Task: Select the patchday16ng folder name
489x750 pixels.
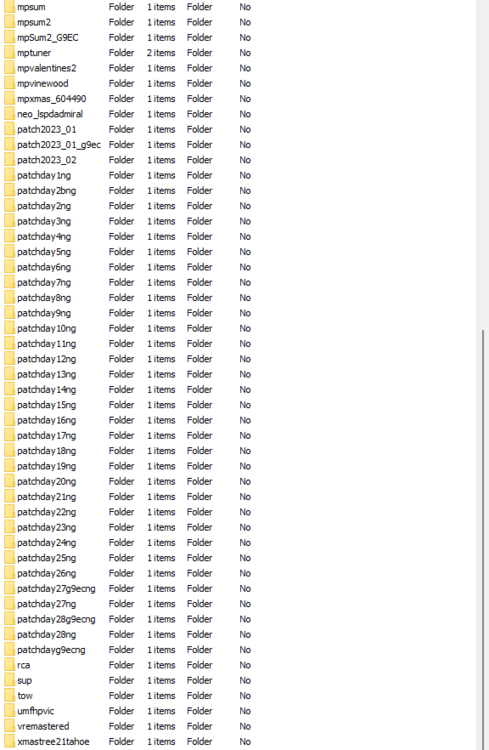Action: point(46,420)
